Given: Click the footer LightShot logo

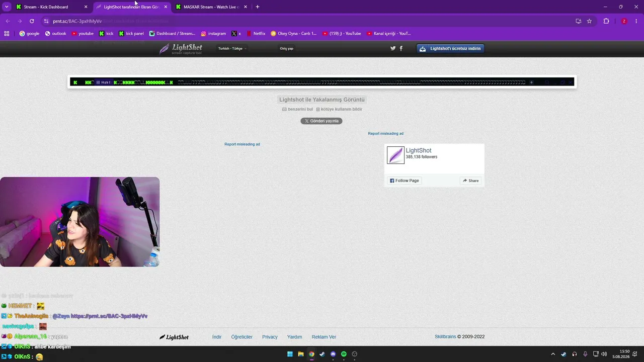Looking at the screenshot, I should 174,337.
